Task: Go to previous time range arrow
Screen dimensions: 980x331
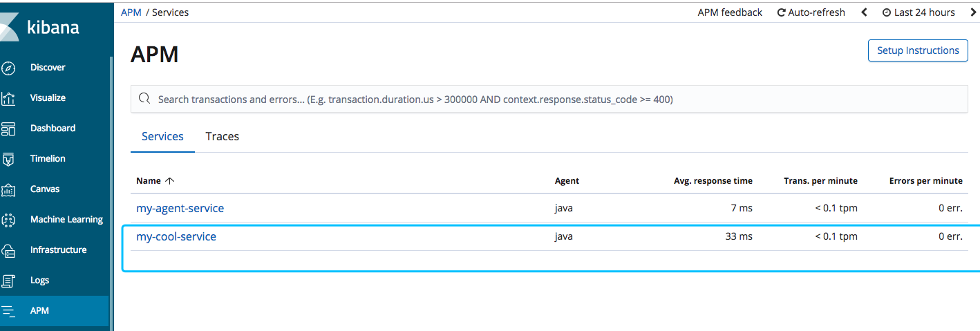Action: [864, 12]
